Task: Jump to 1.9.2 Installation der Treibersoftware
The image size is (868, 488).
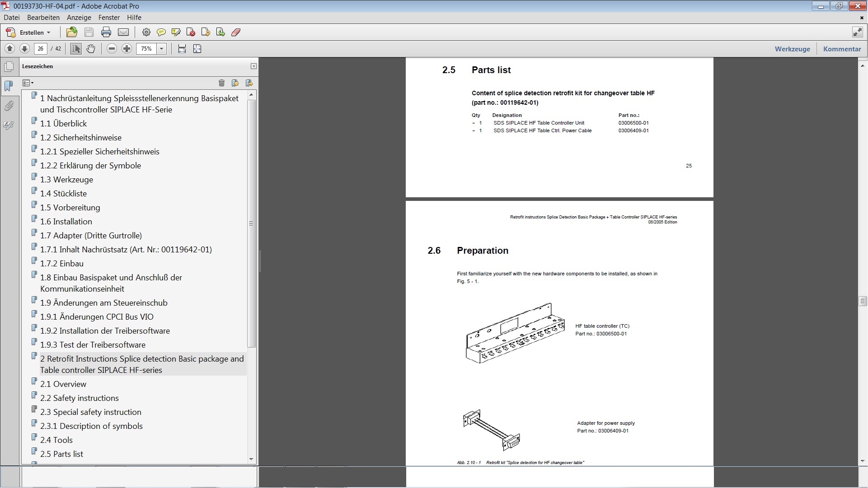Action: coord(105,331)
